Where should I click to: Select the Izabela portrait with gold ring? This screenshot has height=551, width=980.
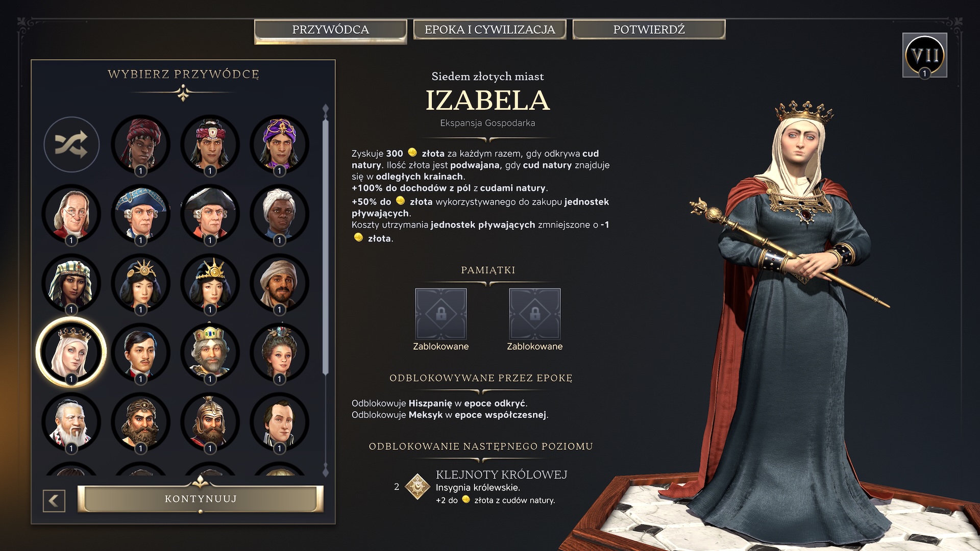[x=71, y=353]
